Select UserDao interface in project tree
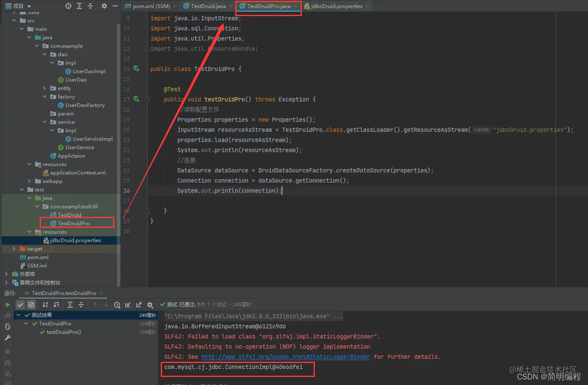Image resolution: width=588 pixels, height=385 pixels. 76,79
